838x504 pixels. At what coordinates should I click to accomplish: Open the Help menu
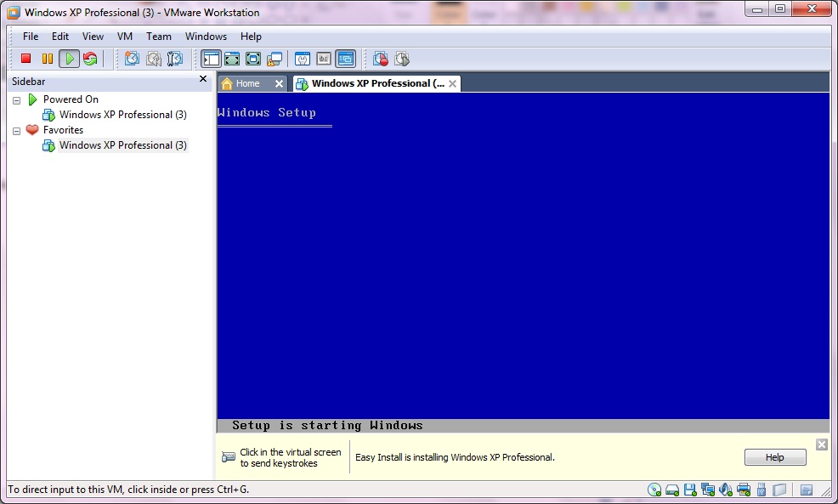tap(251, 37)
